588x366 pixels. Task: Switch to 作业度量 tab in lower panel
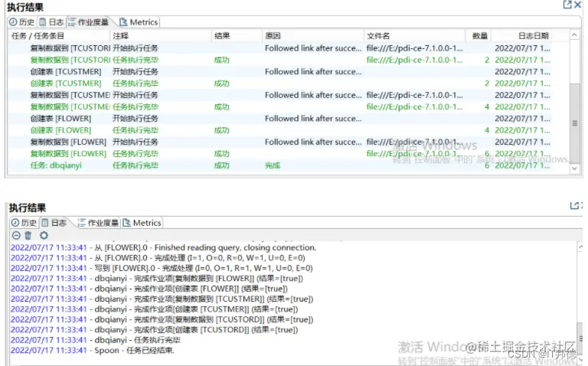pyautogui.click(x=98, y=223)
